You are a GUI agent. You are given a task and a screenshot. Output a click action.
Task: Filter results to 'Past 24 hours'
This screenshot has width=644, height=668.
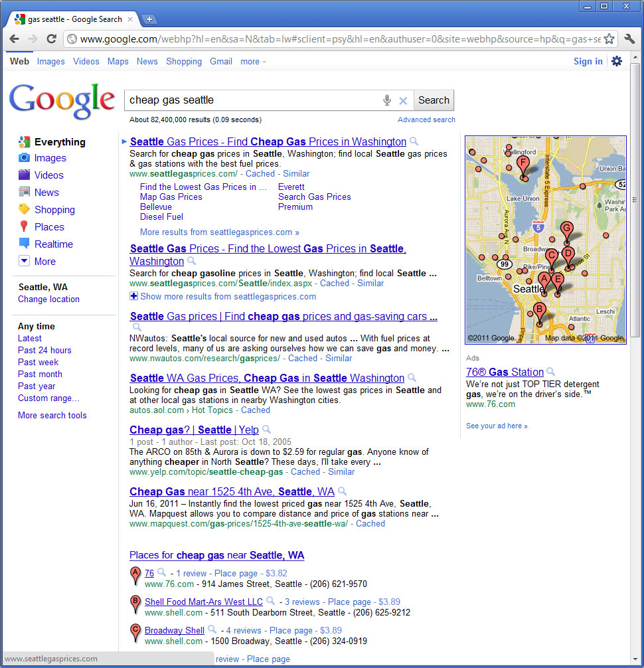pos(44,350)
